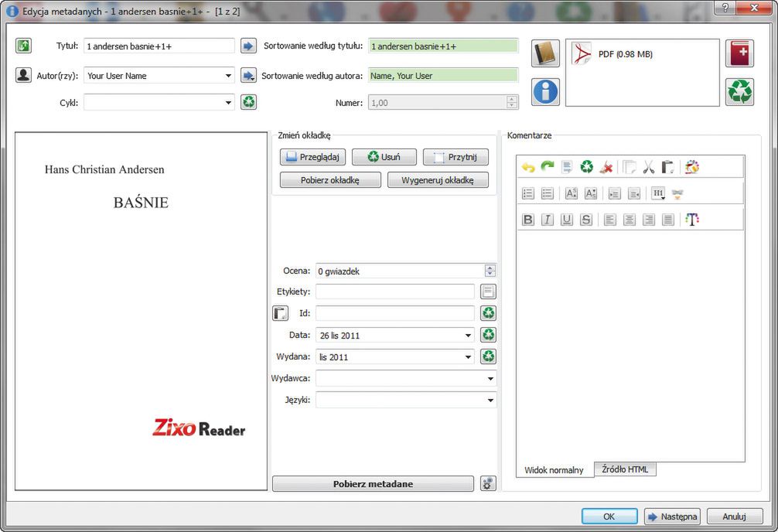Viewport: 778px width, 532px height.
Task: Adjust Ocena rating spinner arrows
Action: coord(490,271)
